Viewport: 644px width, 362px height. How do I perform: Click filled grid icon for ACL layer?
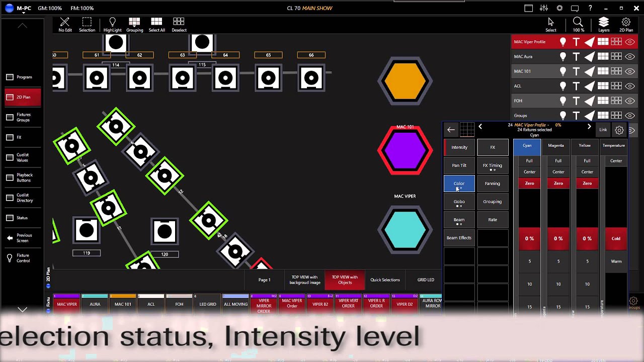[603, 86]
